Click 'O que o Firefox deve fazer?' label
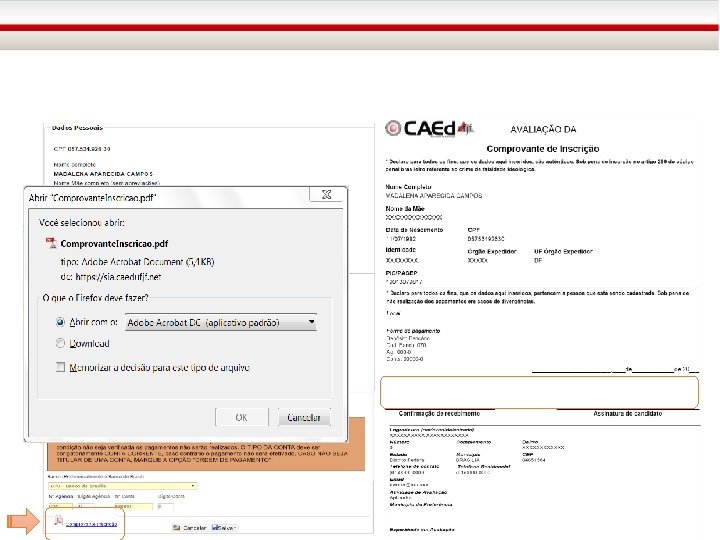The height and width of the screenshot is (540, 720). (96, 298)
